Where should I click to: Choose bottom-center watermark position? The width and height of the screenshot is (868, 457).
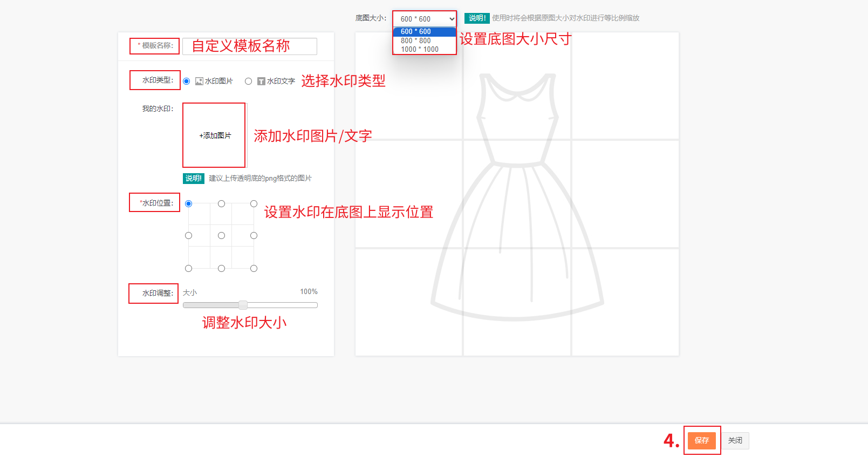(221, 268)
